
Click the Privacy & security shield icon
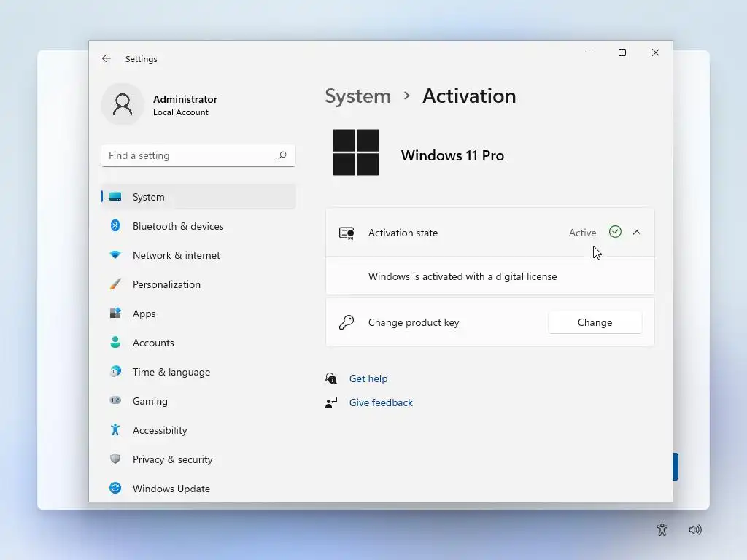(115, 459)
